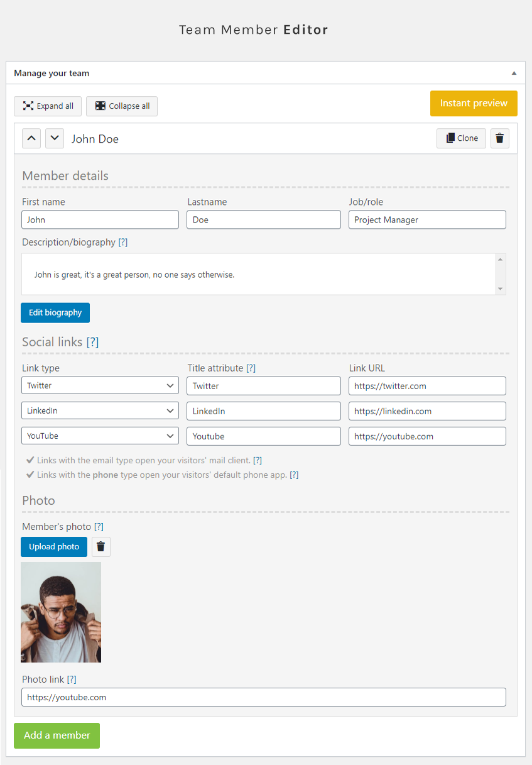Open Title attribute help tooltip
The height and width of the screenshot is (765, 532).
[x=251, y=368]
